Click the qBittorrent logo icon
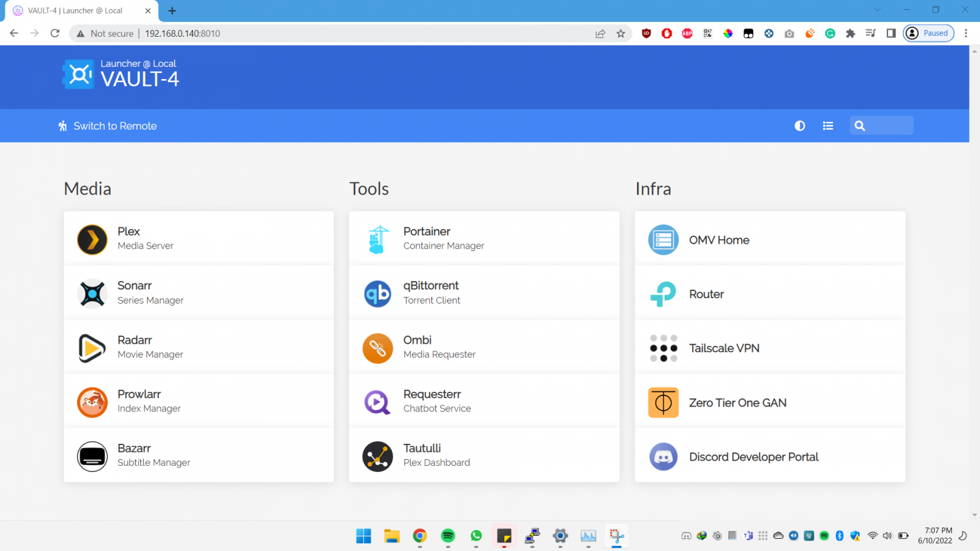This screenshot has width=980, height=551. (378, 294)
